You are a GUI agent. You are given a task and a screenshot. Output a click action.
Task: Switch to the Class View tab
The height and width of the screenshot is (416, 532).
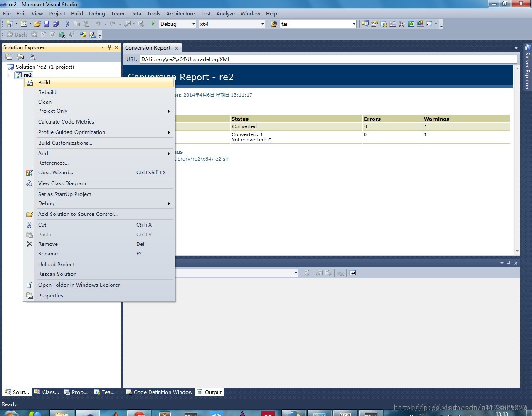[x=47, y=392]
